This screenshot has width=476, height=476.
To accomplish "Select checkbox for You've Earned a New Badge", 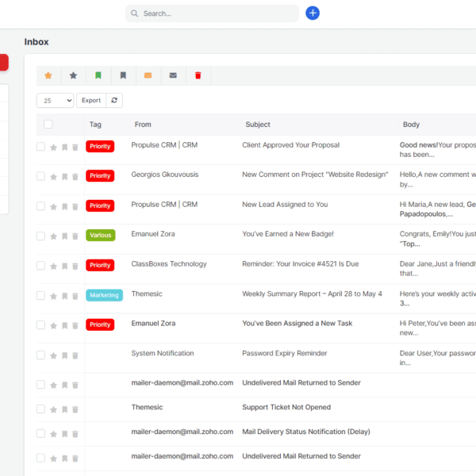I will pyautogui.click(x=40, y=236).
